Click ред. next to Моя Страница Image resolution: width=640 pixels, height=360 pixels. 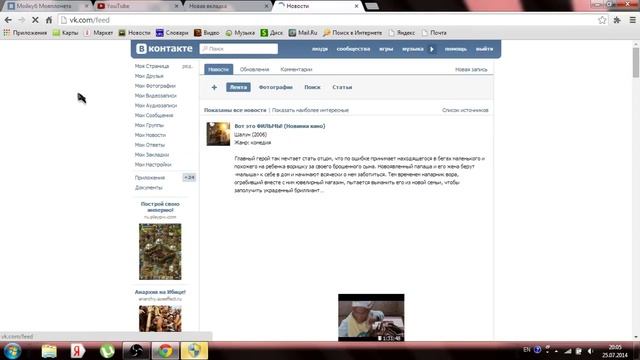click(187, 66)
